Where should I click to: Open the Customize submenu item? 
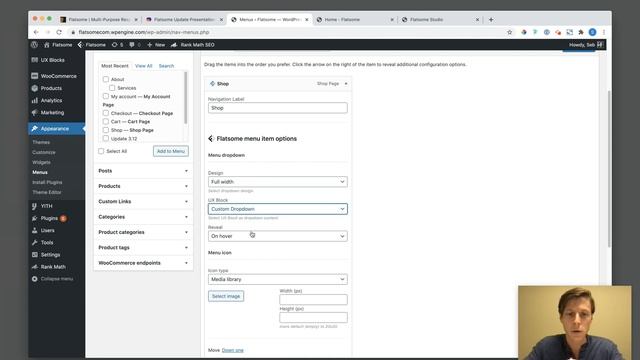44,152
